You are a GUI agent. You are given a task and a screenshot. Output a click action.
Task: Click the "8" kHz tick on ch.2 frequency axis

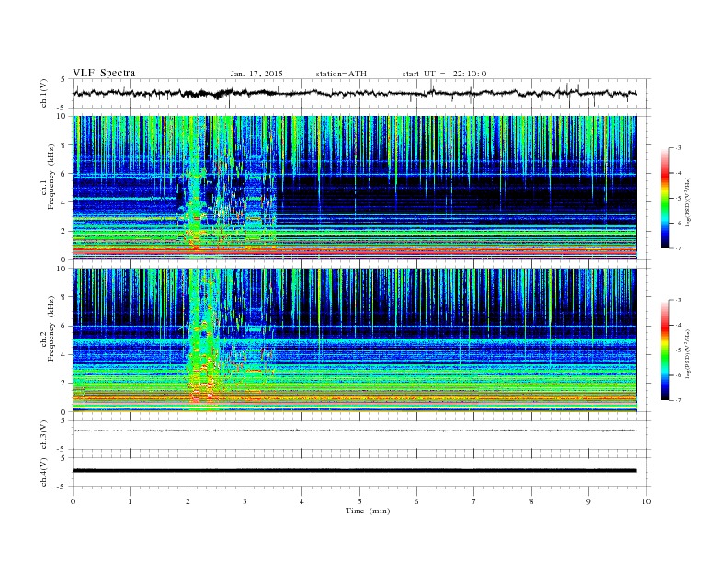point(64,297)
